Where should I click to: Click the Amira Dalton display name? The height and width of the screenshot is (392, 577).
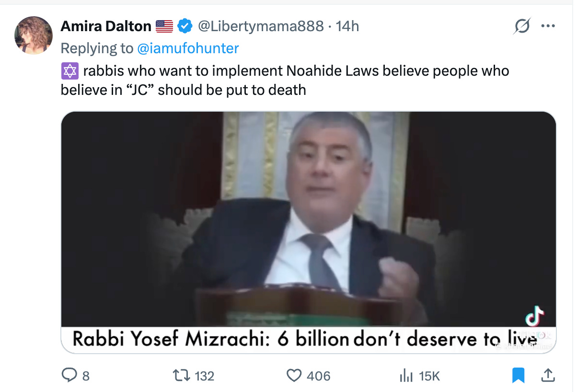106,26
